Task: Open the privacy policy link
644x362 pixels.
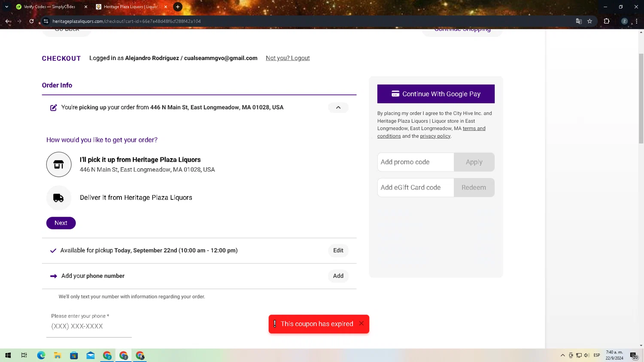Action: pyautogui.click(x=435, y=136)
